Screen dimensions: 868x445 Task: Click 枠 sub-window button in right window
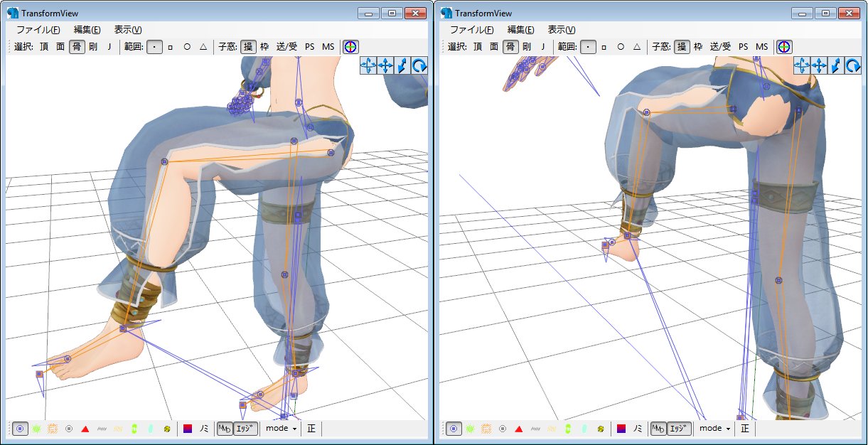click(698, 47)
